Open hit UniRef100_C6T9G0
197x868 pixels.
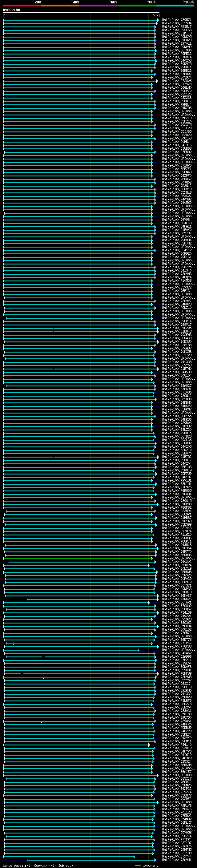pos(176,50)
